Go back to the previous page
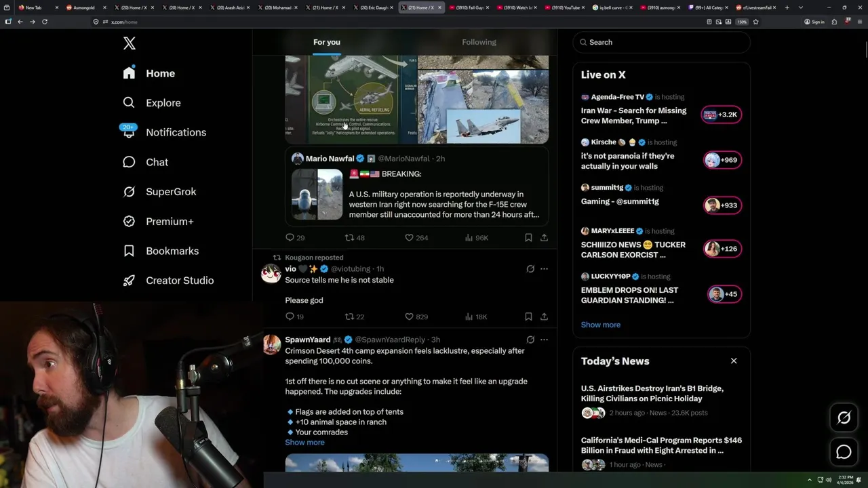 tap(20, 22)
